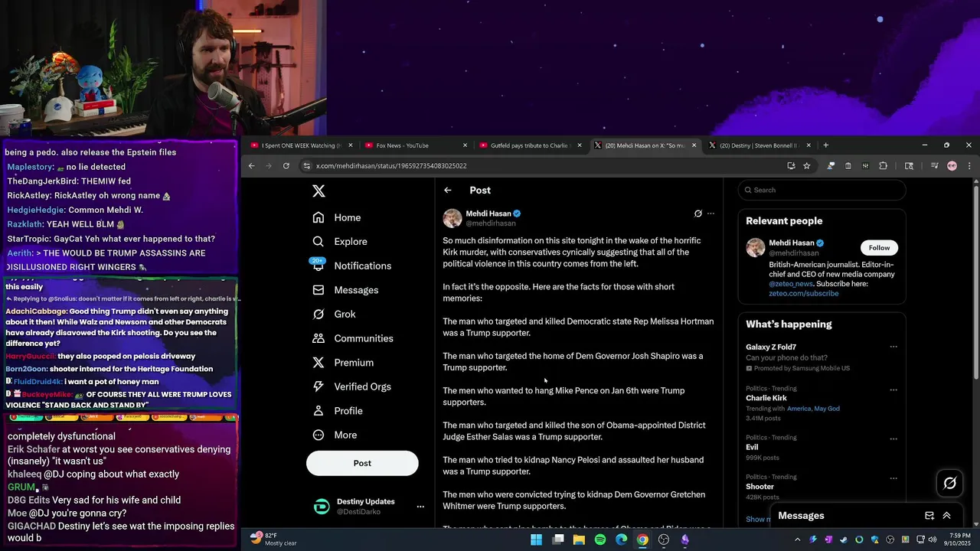Open the taskbar clock and date

tap(959, 540)
